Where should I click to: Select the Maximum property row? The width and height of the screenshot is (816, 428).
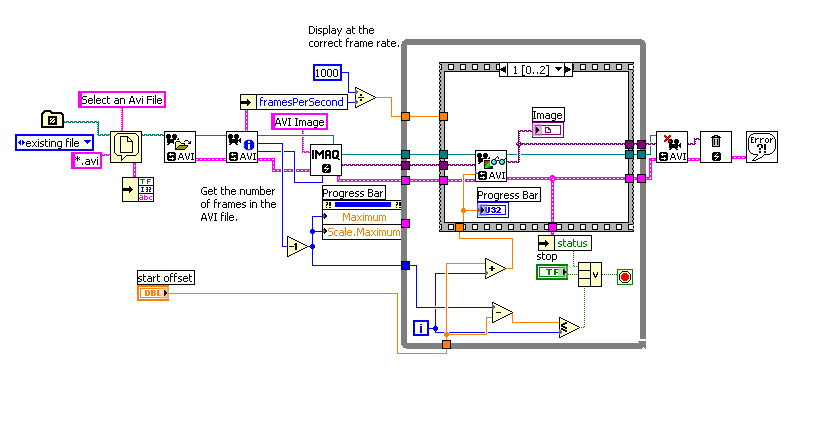(362, 217)
